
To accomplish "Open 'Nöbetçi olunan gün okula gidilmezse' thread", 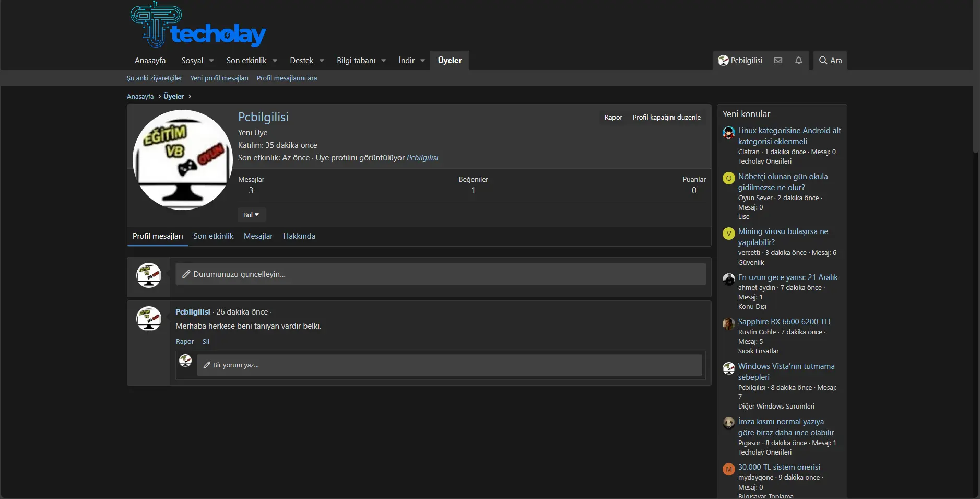I will 783,182.
